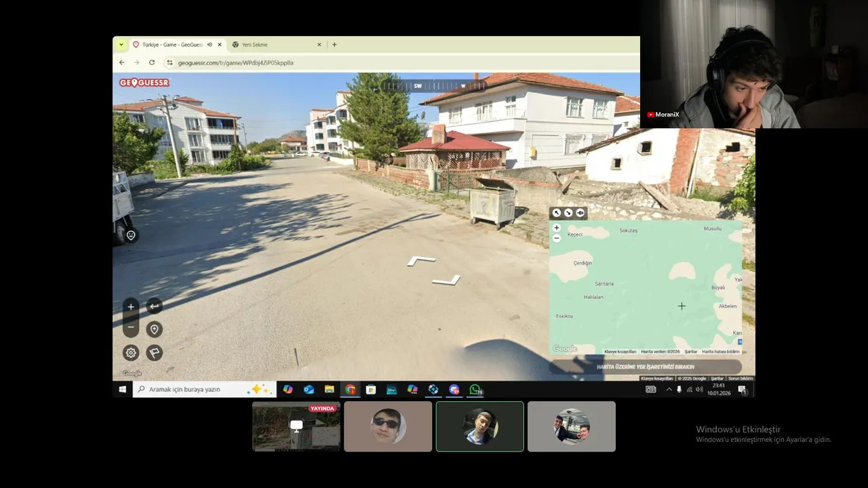Click the Musullu label on the map

click(x=712, y=228)
